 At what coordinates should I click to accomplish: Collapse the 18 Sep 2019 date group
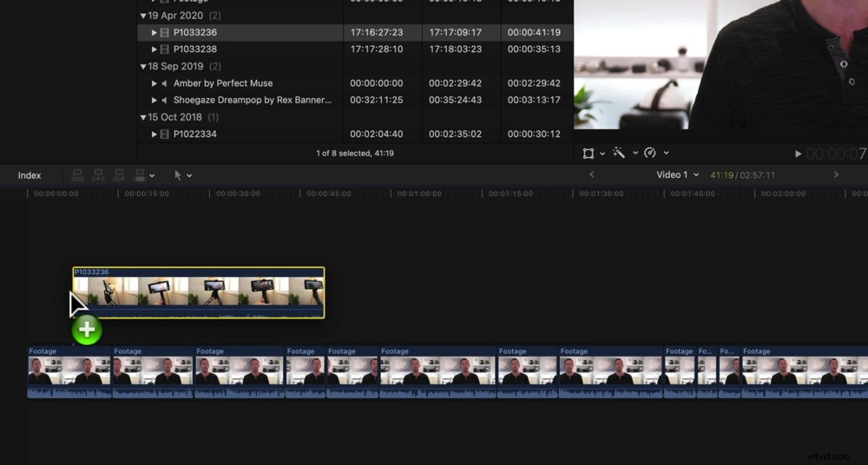[143, 67]
